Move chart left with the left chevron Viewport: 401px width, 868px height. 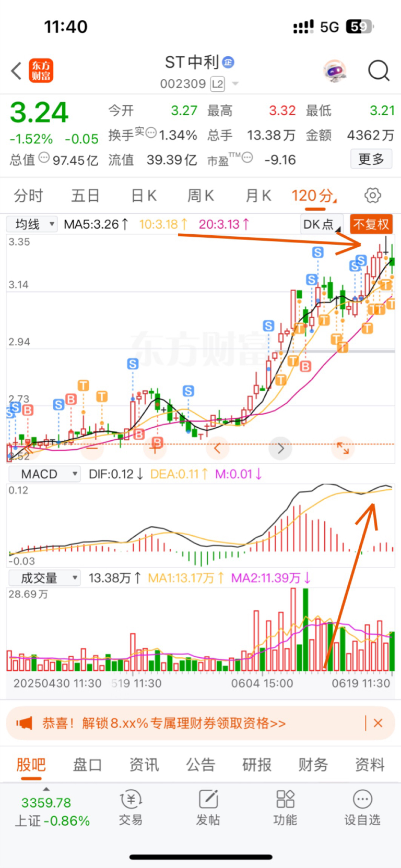click(218, 448)
